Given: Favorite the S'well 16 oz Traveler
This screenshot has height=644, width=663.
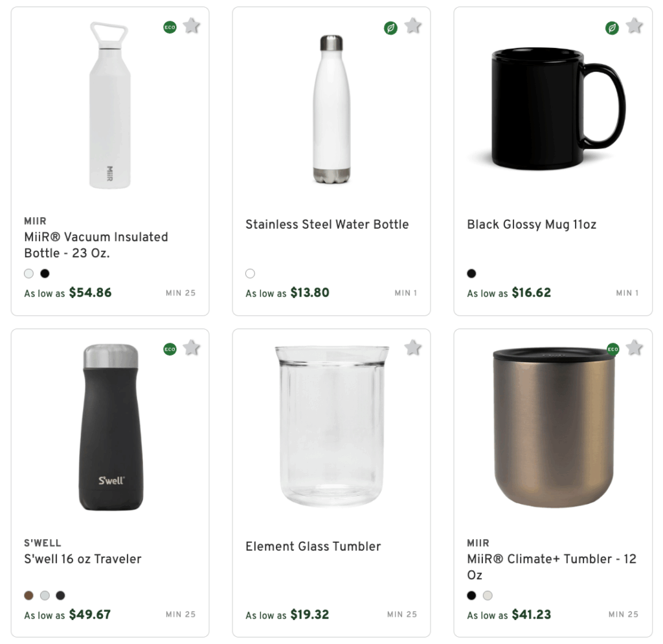Looking at the screenshot, I should (192, 348).
